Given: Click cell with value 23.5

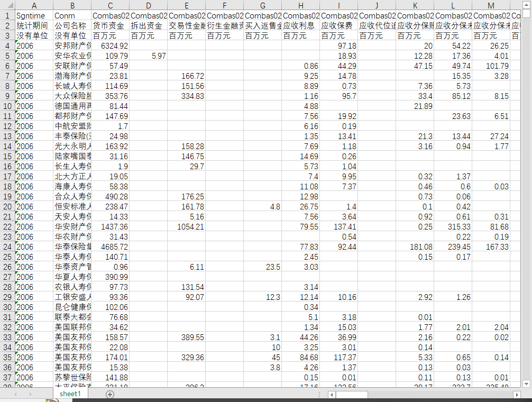Looking at the screenshot, I should click(x=263, y=267).
